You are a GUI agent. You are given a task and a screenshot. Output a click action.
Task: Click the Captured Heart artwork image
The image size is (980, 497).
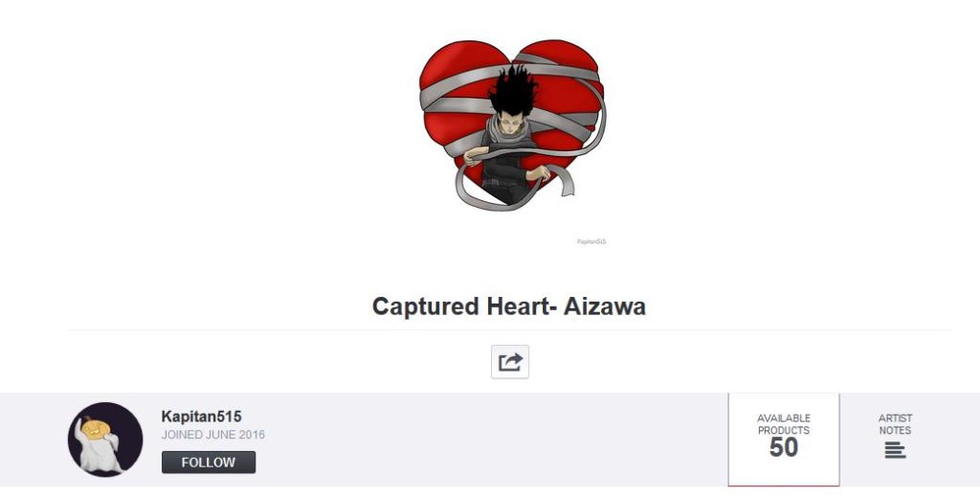click(x=512, y=125)
